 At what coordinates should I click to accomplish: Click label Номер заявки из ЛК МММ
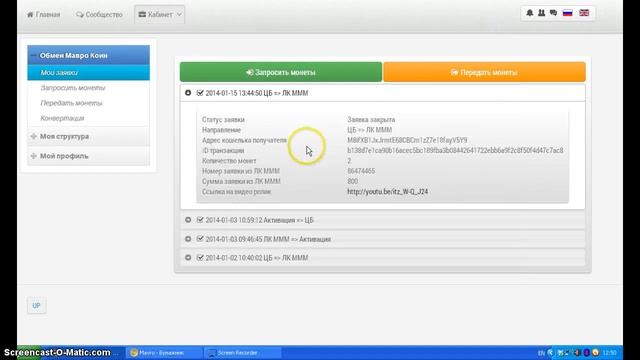[x=241, y=171]
